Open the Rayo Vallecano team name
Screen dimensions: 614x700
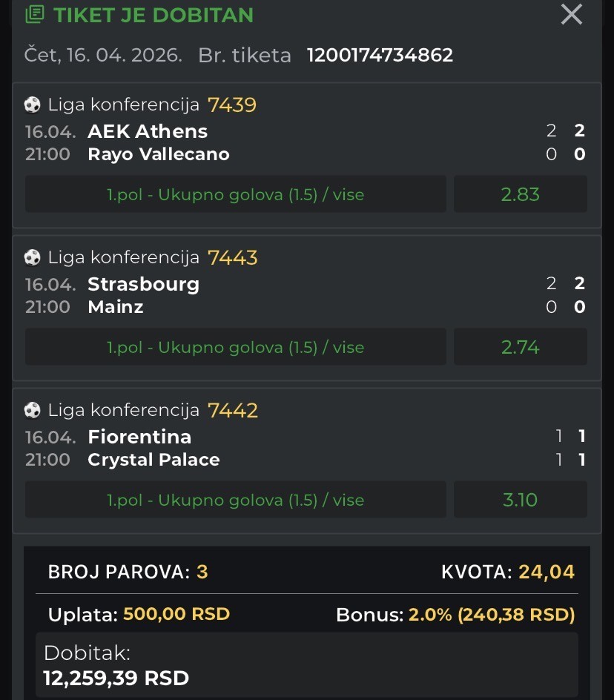pyautogui.click(x=159, y=154)
